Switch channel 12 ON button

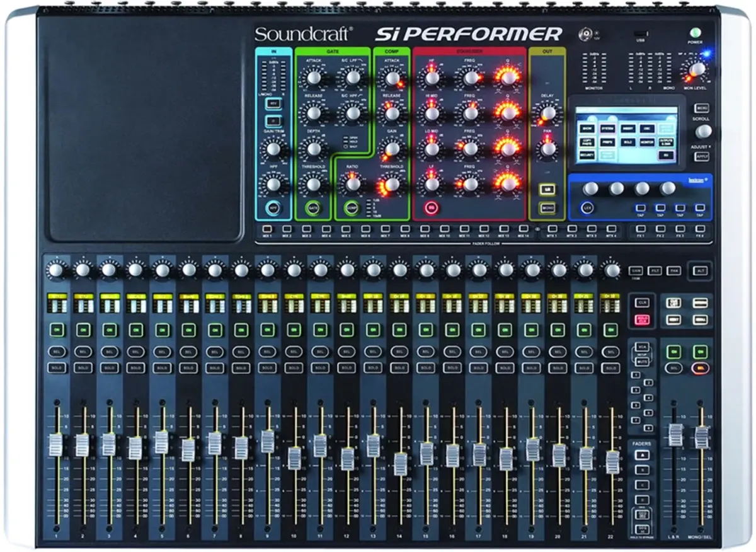(x=347, y=329)
